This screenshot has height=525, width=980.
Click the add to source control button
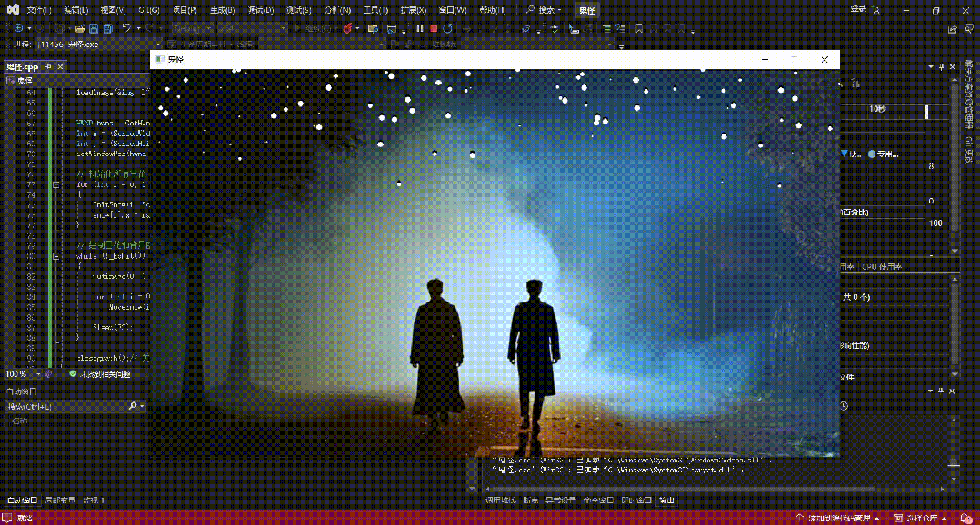[x=837, y=518]
